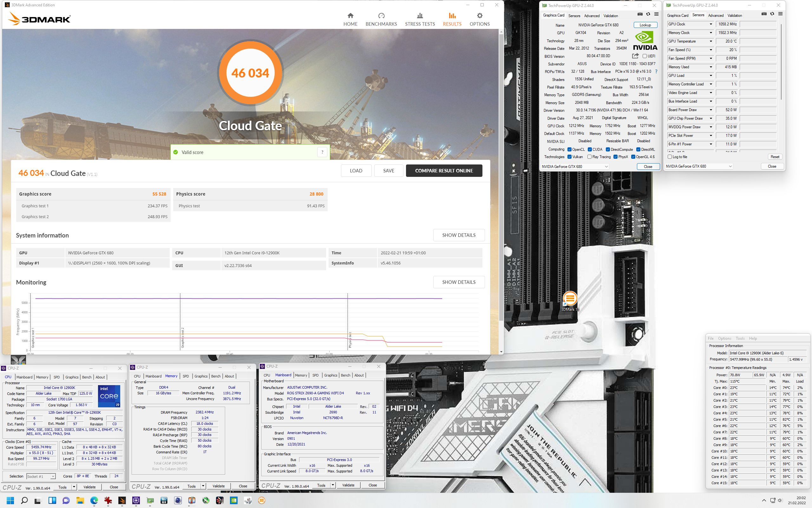The width and height of the screenshot is (812, 508).
Task: Take screenshot in GPU-Z Graphics Card window
Action: pos(640,14)
